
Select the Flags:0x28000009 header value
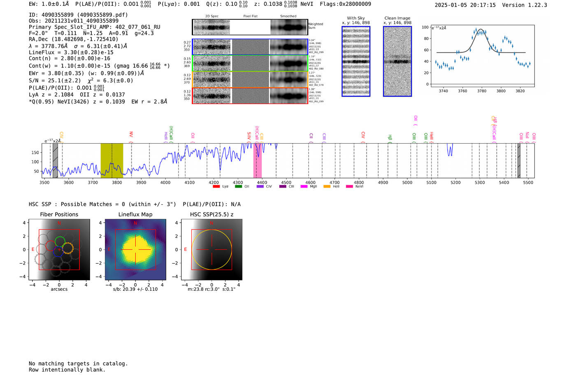(345, 4)
